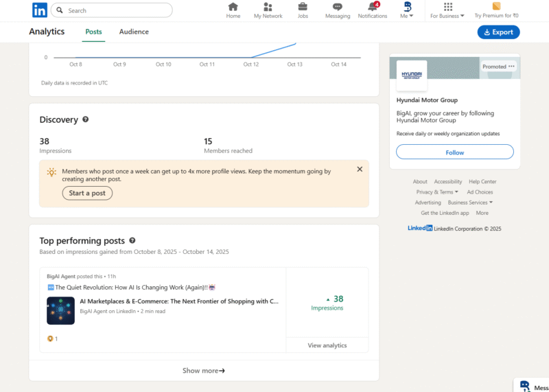Expand Privacy & Terms footer dropdown
This screenshot has width=549, height=392.
437,192
